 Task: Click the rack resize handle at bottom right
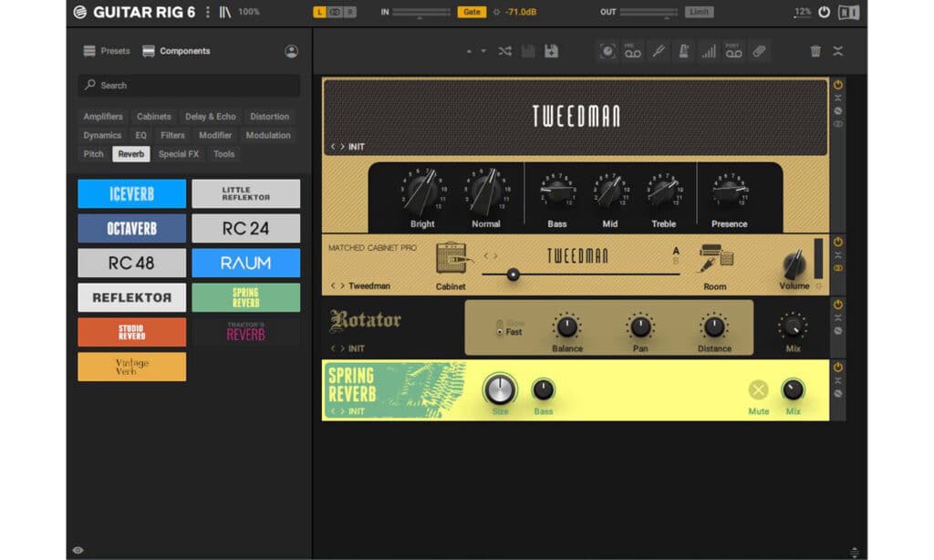pos(854,553)
